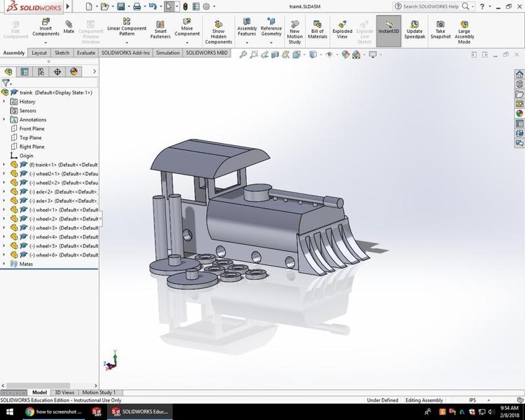Viewport: 525px width, 420px height.
Task: Open the PropertyManager panel tab
Action: click(24, 72)
